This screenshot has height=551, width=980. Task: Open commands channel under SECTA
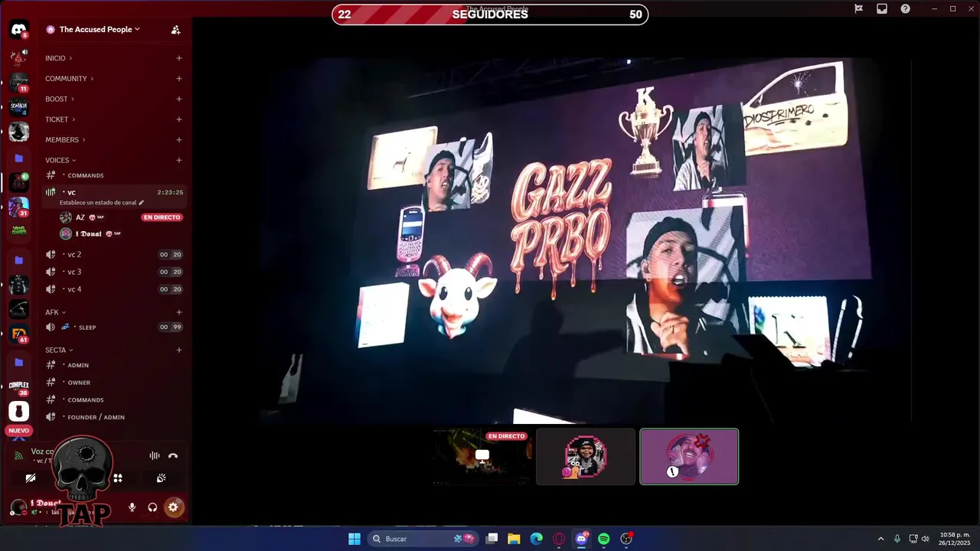114,399
